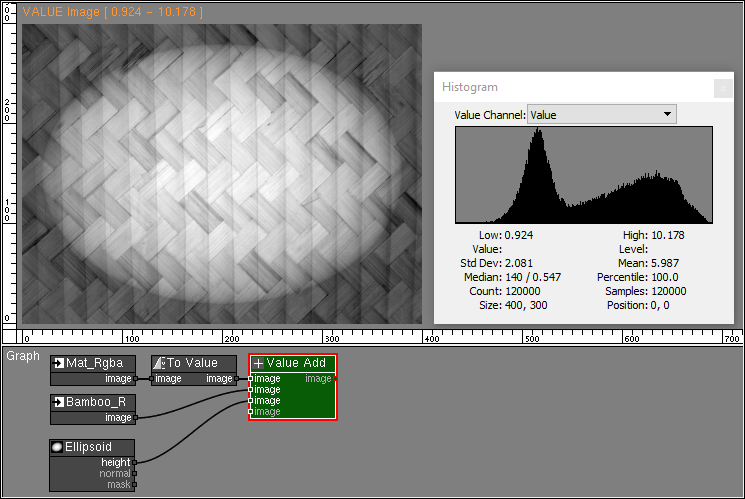Screen dimensions: 745x499
Task: Close the Histogram panel
Action: (x=722, y=88)
